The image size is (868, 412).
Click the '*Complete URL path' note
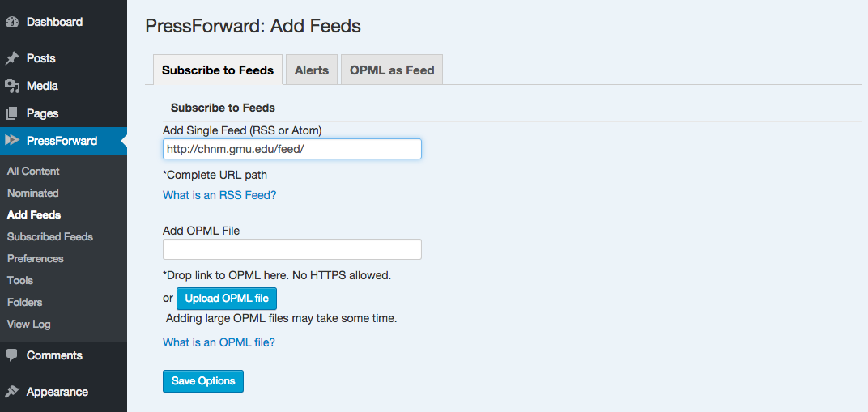click(x=215, y=176)
